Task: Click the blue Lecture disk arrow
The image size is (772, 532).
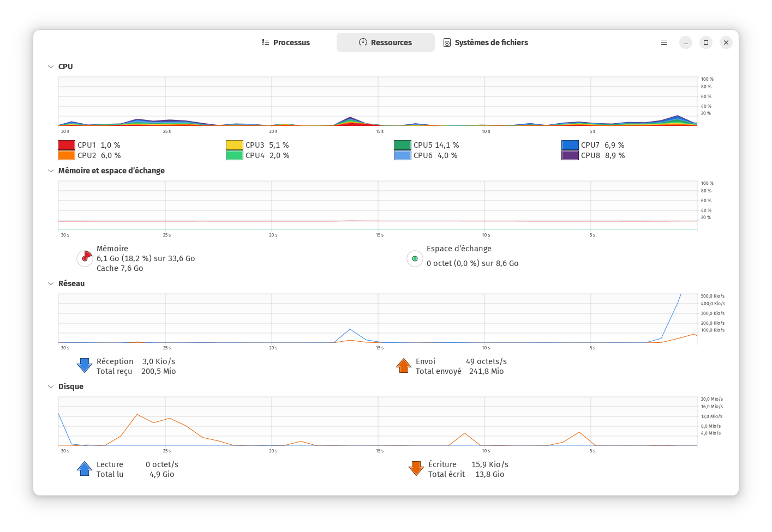Action: pos(85,469)
